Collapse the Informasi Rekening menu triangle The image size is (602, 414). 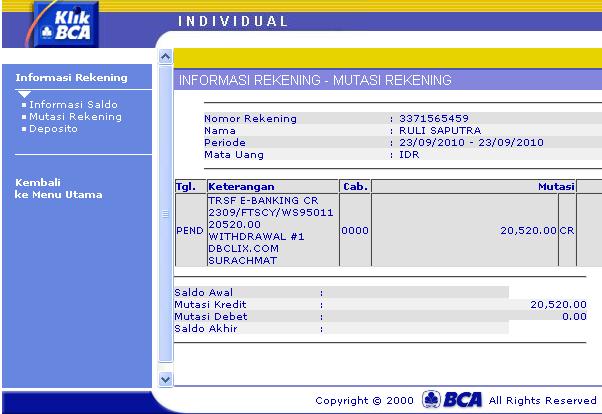pyautogui.click(x=24, y=94)
